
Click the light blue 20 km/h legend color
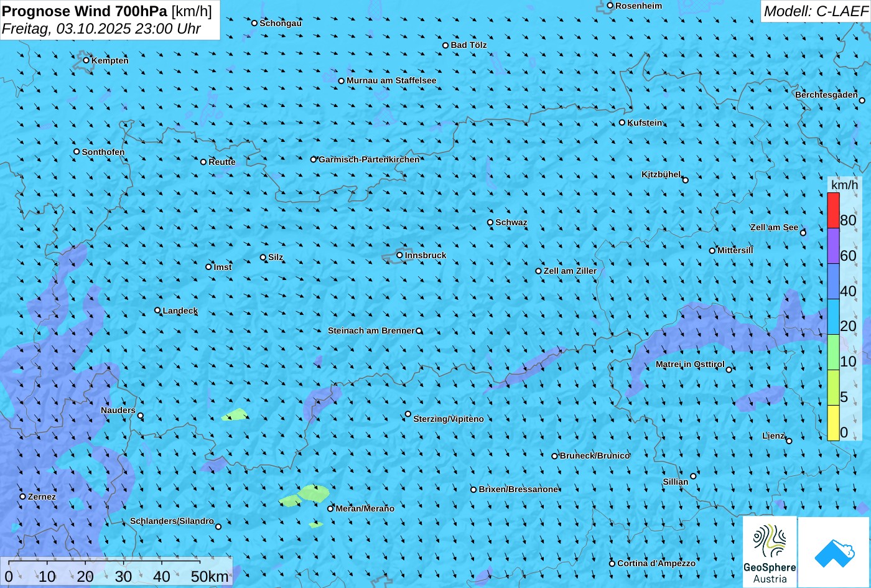coord(833,317)
